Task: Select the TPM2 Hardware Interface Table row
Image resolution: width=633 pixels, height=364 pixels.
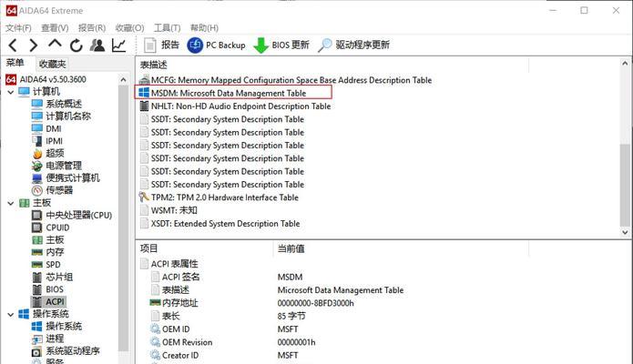Action: (x=219, y=197)
